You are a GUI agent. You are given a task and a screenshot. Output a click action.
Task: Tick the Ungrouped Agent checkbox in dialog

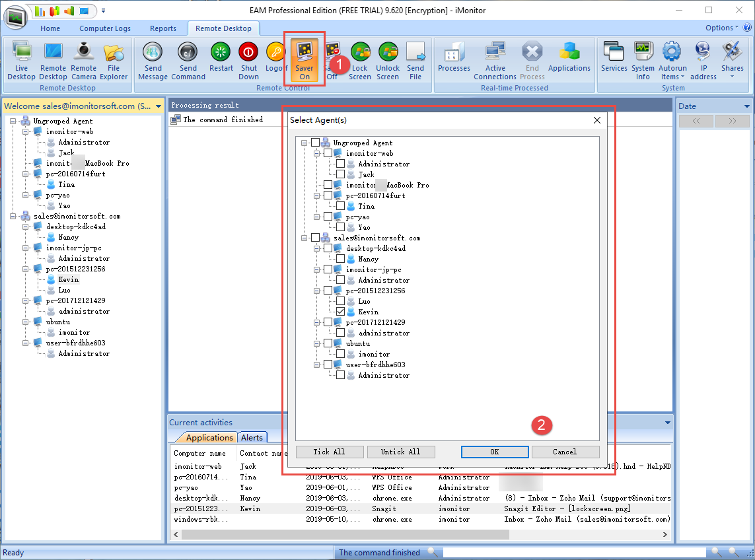click(315, 143)
